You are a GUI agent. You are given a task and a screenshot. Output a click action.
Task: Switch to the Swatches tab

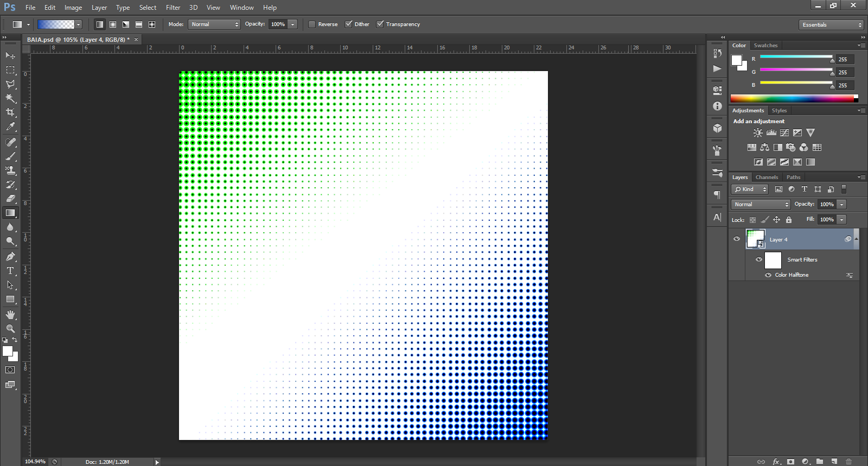(x=765, y=46)
